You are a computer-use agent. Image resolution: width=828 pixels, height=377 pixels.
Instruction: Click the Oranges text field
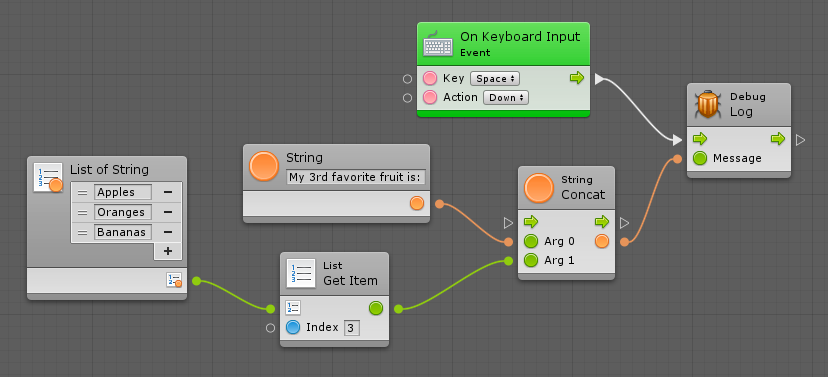coord(123,212)
